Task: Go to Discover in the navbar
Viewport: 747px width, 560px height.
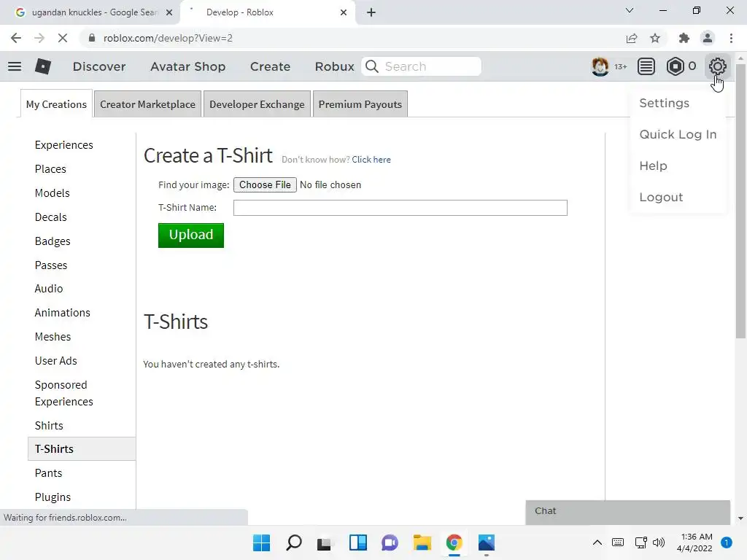Action: point(99,66)
